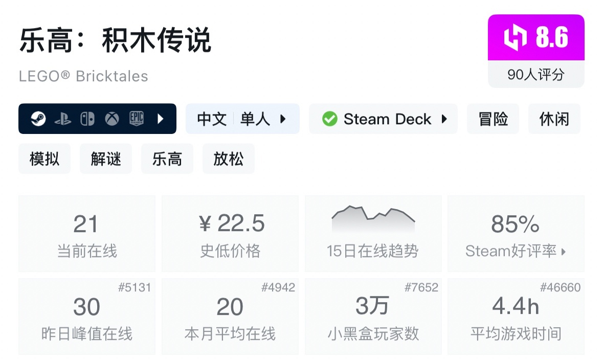Tap the 乐高 tag
Viewport: 603px width, 364px height.
point(167,159)
